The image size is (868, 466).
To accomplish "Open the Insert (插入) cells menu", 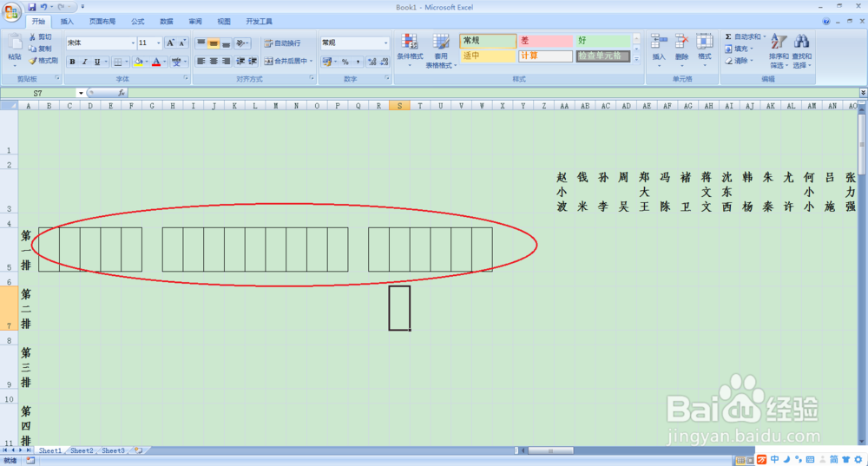I will [x=659, y=49].
